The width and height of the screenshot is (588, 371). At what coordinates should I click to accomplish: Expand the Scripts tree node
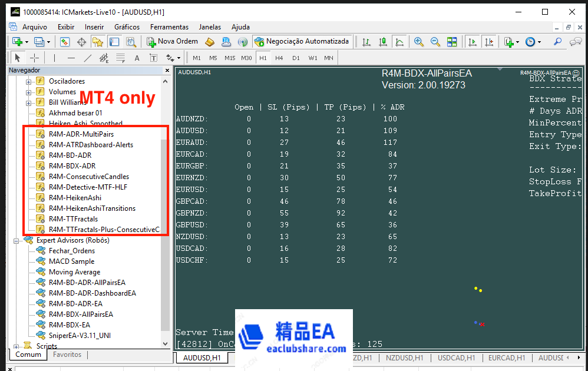coord(16,346)
